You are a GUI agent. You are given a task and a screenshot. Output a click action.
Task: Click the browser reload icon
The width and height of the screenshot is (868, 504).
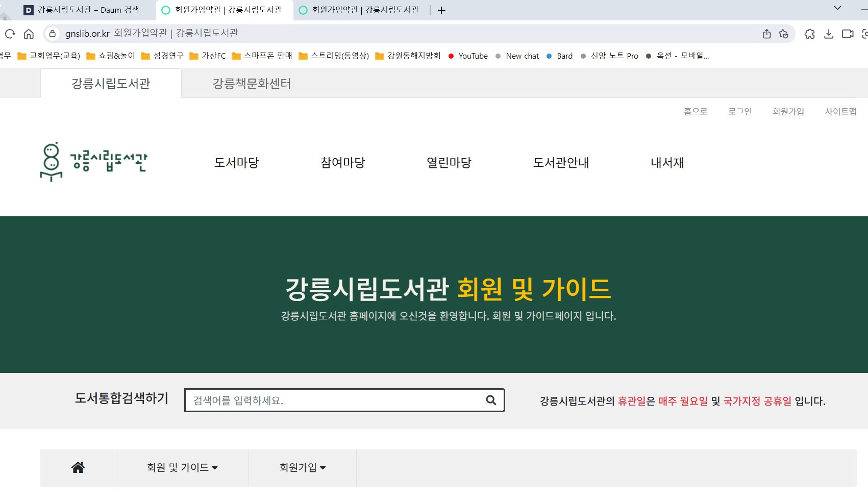click(x=10, y=34)
